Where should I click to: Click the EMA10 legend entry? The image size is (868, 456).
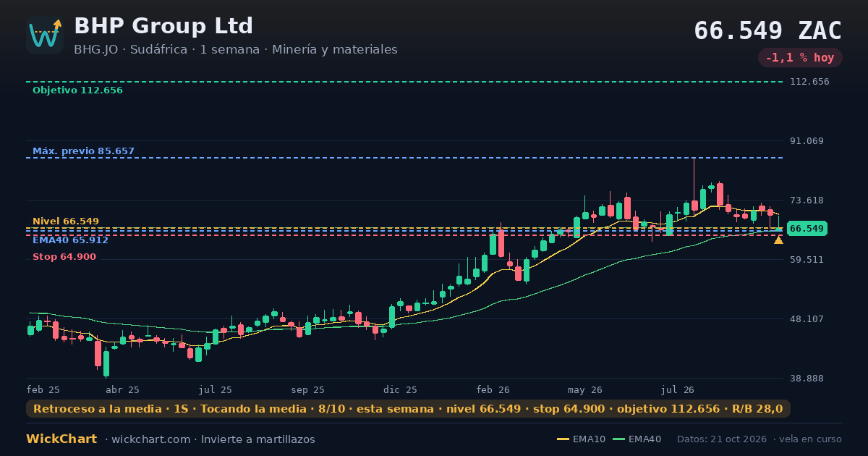581,439
